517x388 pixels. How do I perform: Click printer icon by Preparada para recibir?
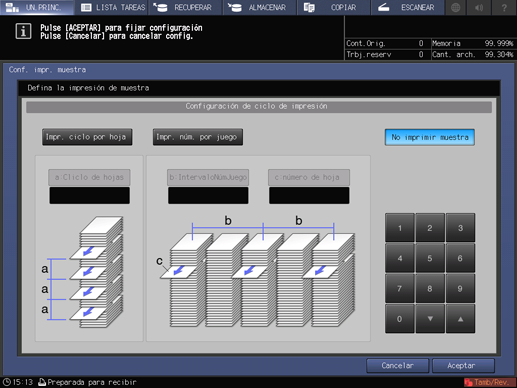[x=42, y=382]
